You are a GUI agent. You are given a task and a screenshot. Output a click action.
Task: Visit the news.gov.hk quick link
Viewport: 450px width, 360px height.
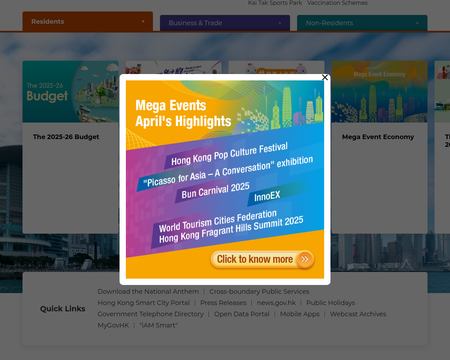click(276, 303)
